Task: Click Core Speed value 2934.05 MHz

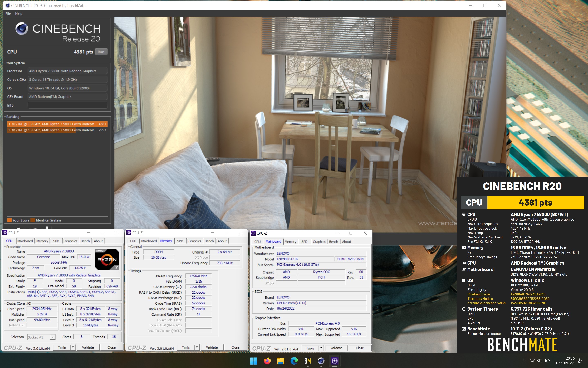Action: tap(42, 309)
